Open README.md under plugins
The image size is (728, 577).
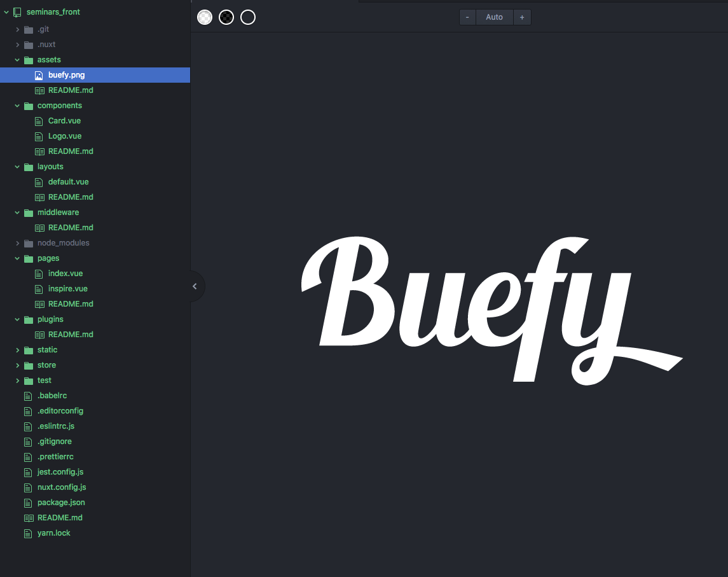71,335
